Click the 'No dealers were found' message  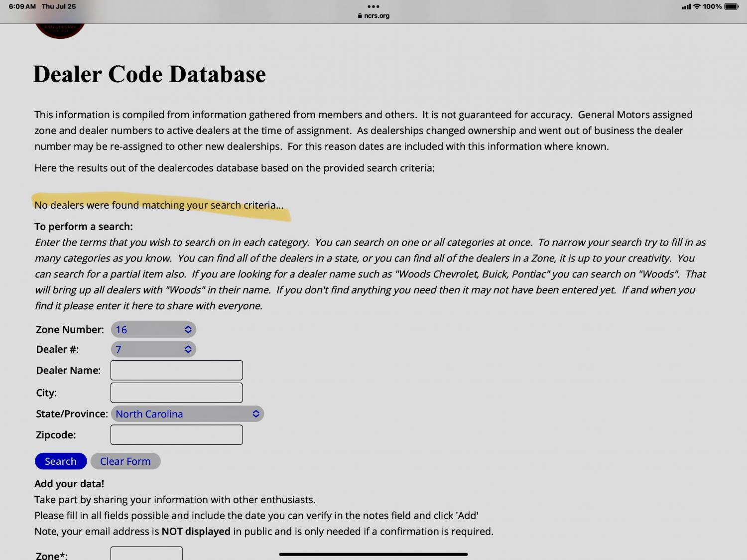tap(159, 205)
